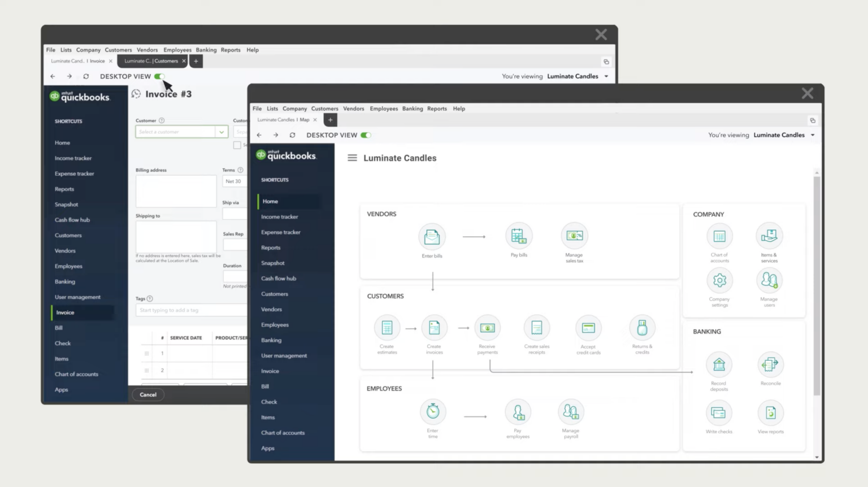The height and width of the screenshot is (487, 868).
Task: Add a new tab in the front window
Action: (x=331, y=120)
